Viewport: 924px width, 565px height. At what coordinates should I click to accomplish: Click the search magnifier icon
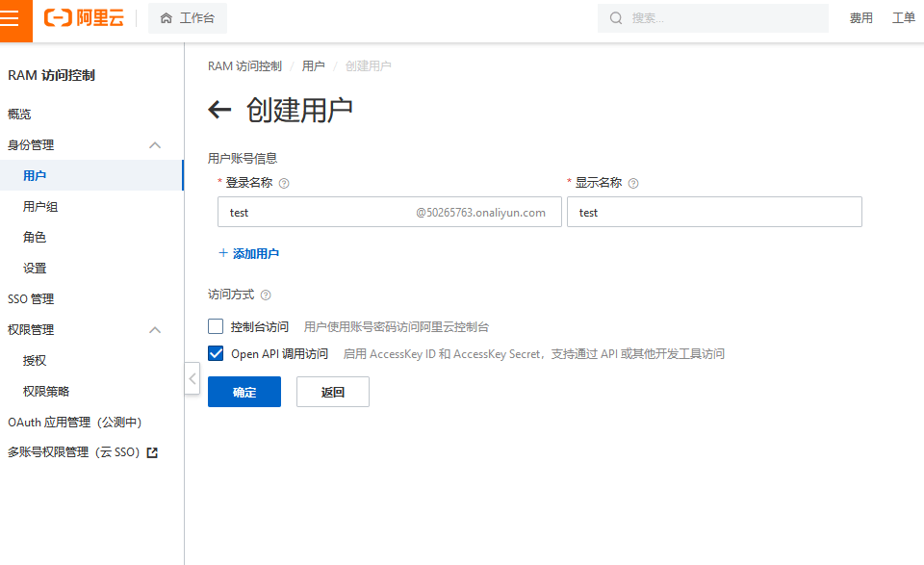point(616,18)
